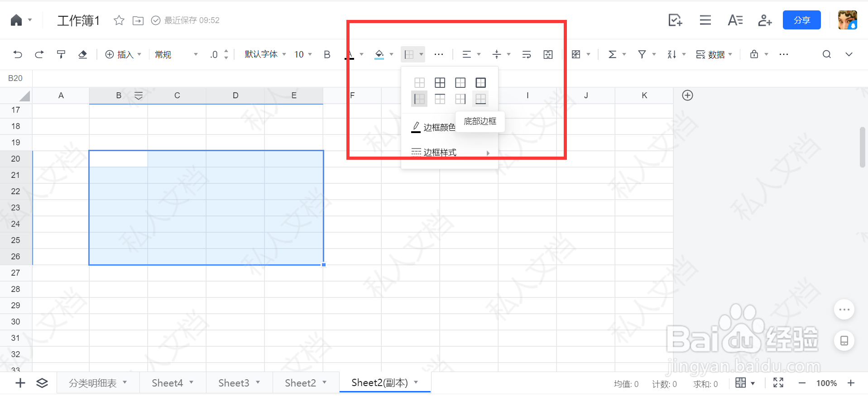Apply left border to selection

click(x=420, y=99)
